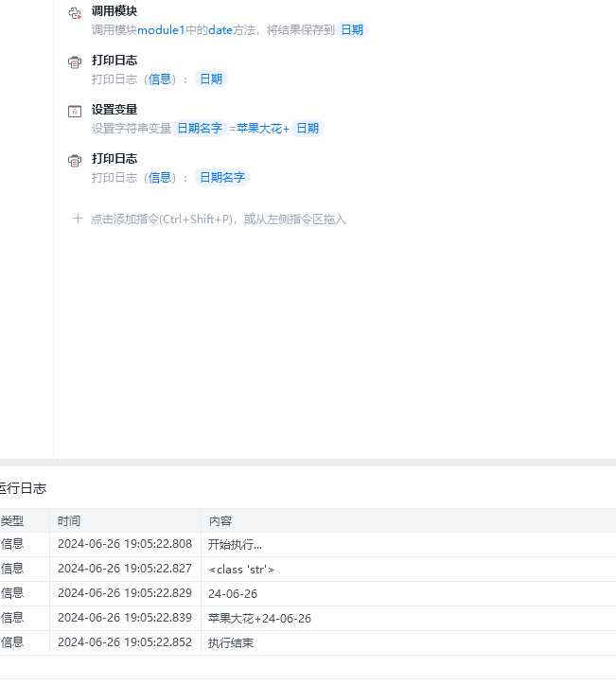The width and height of the screenshot is (616, 685).
Task: Click printer icon of log step printing 日期
Action: (75, 62)
